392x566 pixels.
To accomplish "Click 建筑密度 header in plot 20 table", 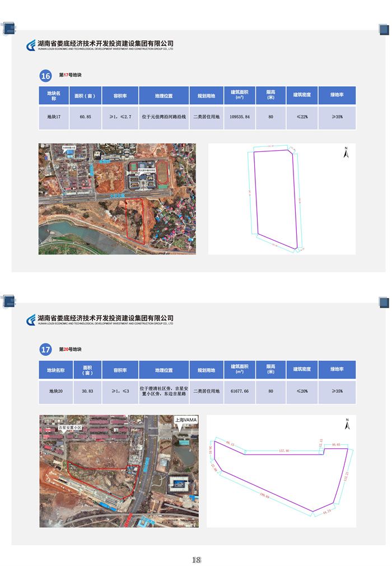I will point(302,369).
